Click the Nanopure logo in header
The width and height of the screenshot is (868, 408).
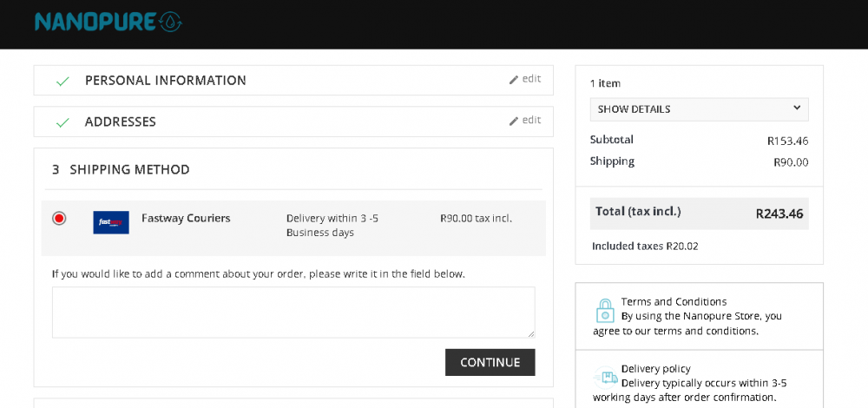click(x=108, y=22)
